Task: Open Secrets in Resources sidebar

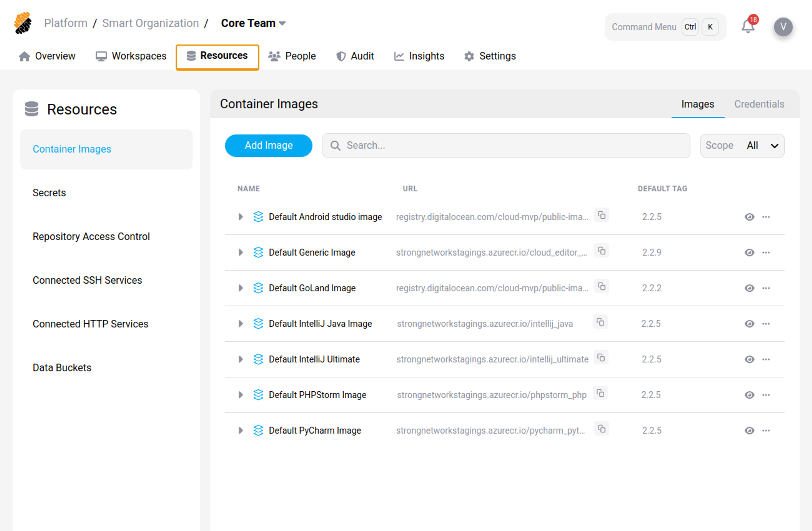Action: pos(49,193)
